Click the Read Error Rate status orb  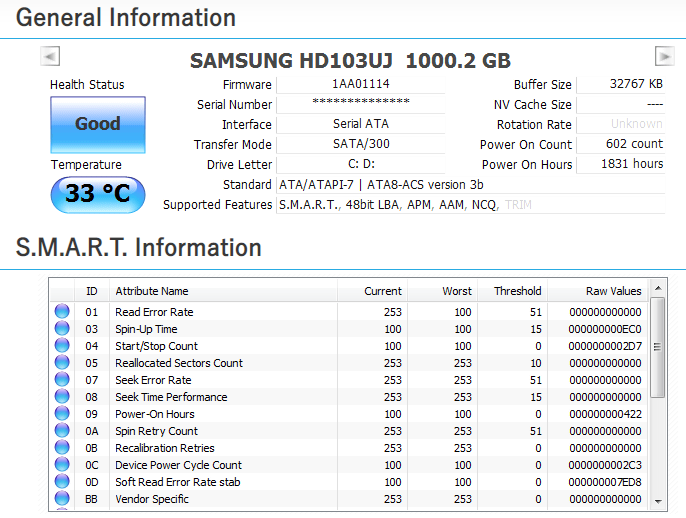click(x=62, y=312)
